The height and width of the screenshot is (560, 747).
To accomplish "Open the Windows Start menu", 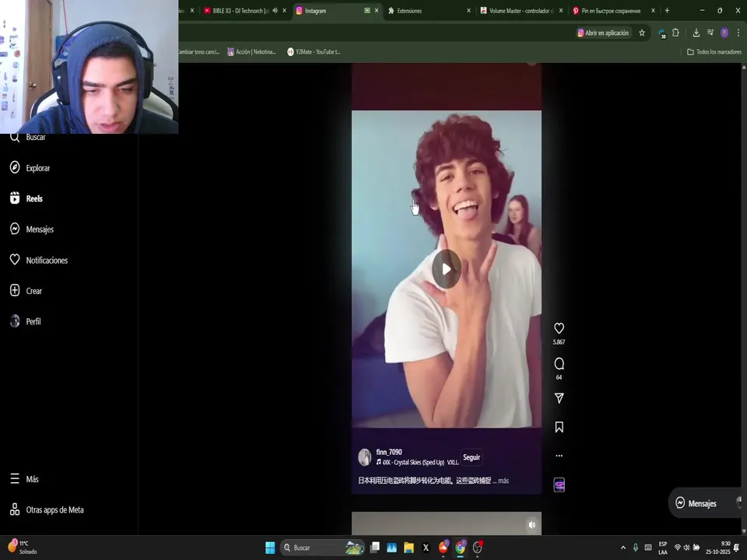I will tap(270, 548).
